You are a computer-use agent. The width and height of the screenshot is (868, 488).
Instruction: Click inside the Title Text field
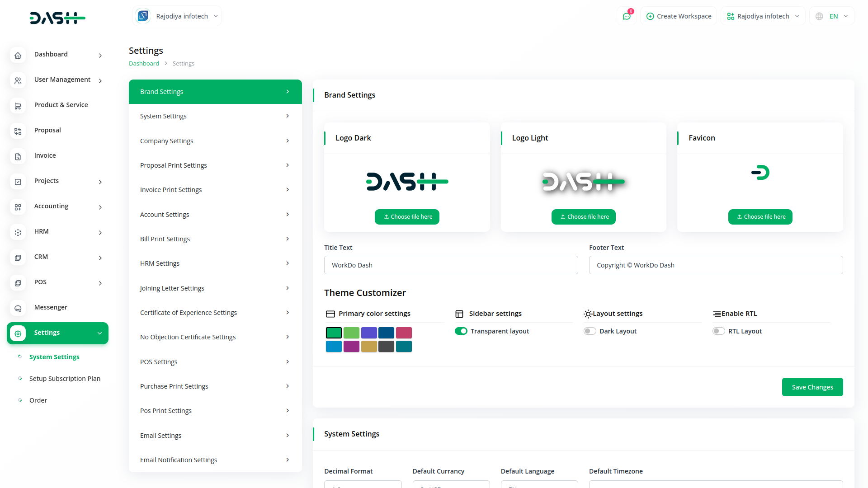point(451,265)
